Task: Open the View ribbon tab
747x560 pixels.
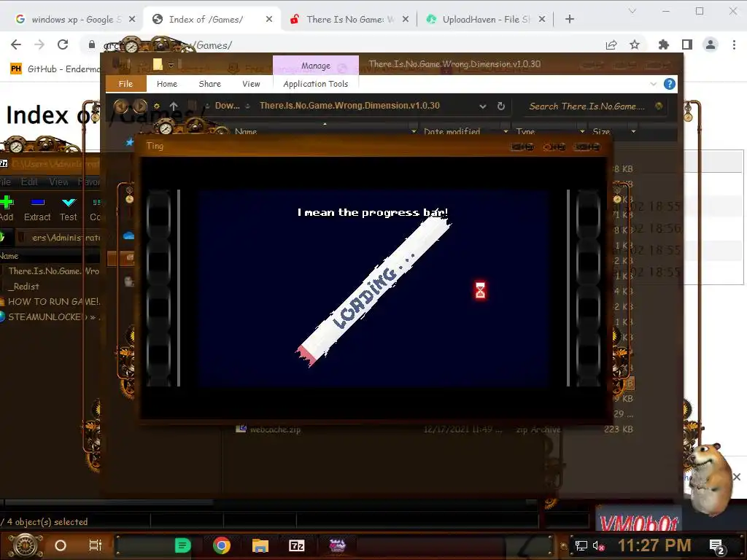Action: pyautogui.click(x=251, y=84)
